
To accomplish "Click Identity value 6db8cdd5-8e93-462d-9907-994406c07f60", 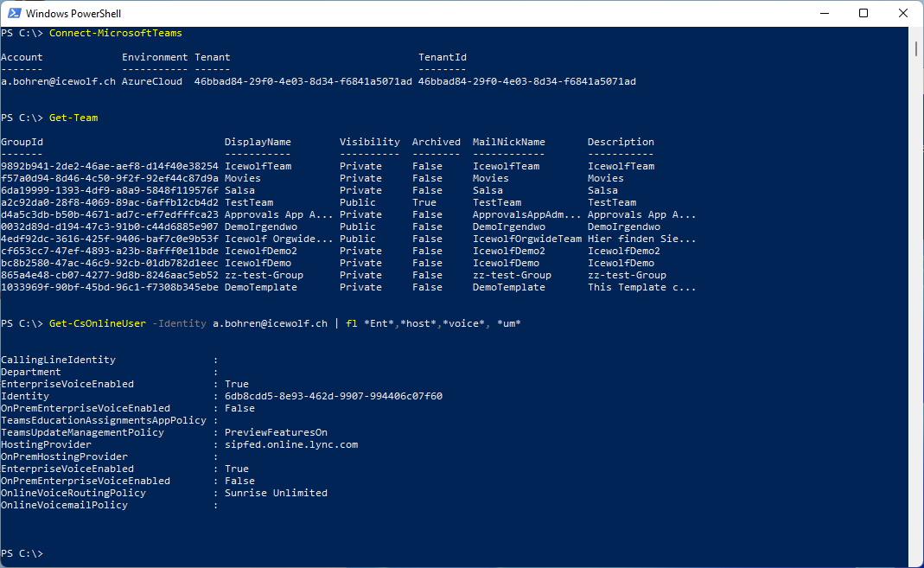I will [334, 396].
